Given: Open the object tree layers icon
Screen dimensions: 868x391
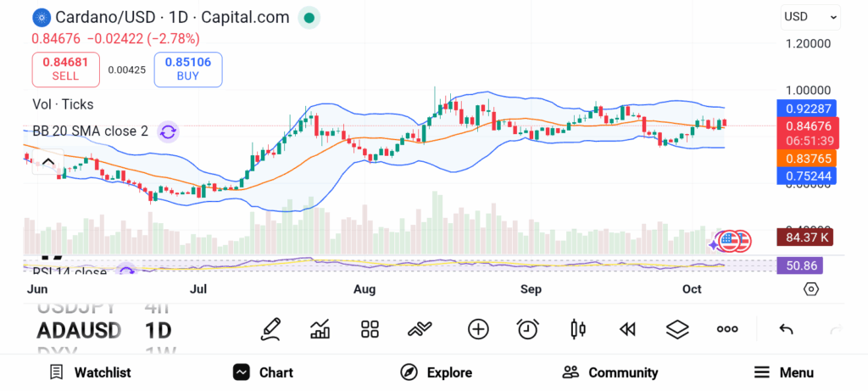Looking at the screenshot, I should pos(677,329).
